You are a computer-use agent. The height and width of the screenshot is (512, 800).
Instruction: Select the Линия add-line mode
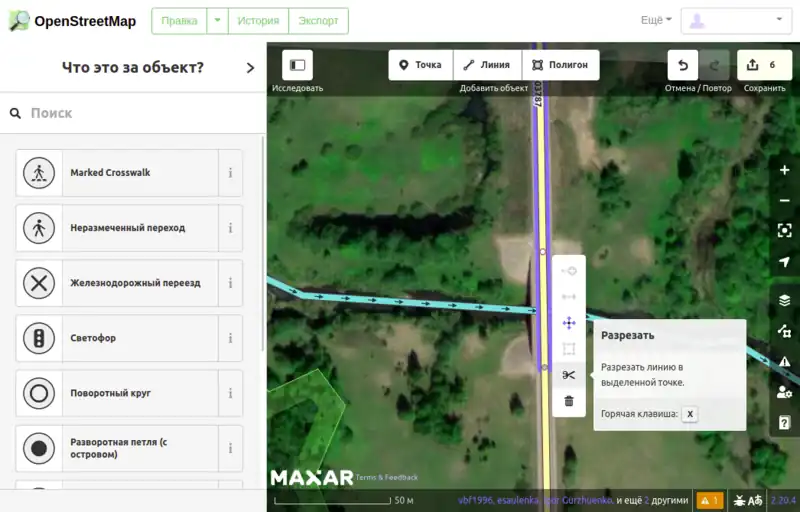pos(487,65)
